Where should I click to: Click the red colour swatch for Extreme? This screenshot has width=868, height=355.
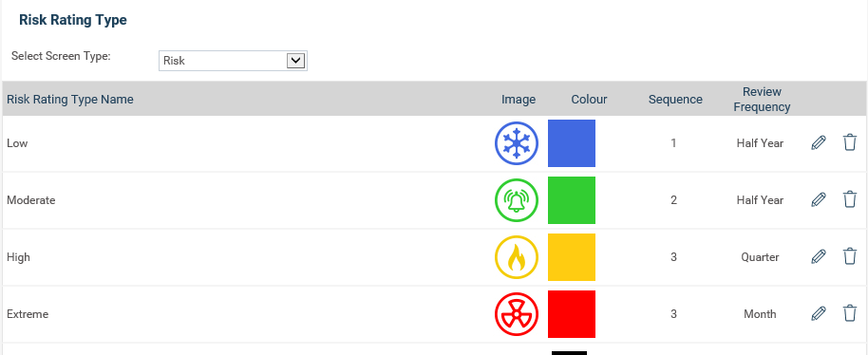pyautogui.click(x=572, y=314)
